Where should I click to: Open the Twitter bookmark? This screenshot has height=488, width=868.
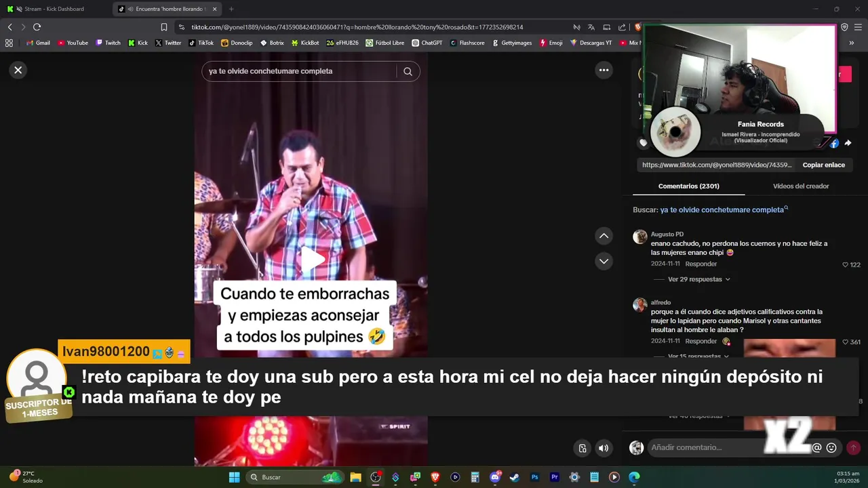(168, 43)
